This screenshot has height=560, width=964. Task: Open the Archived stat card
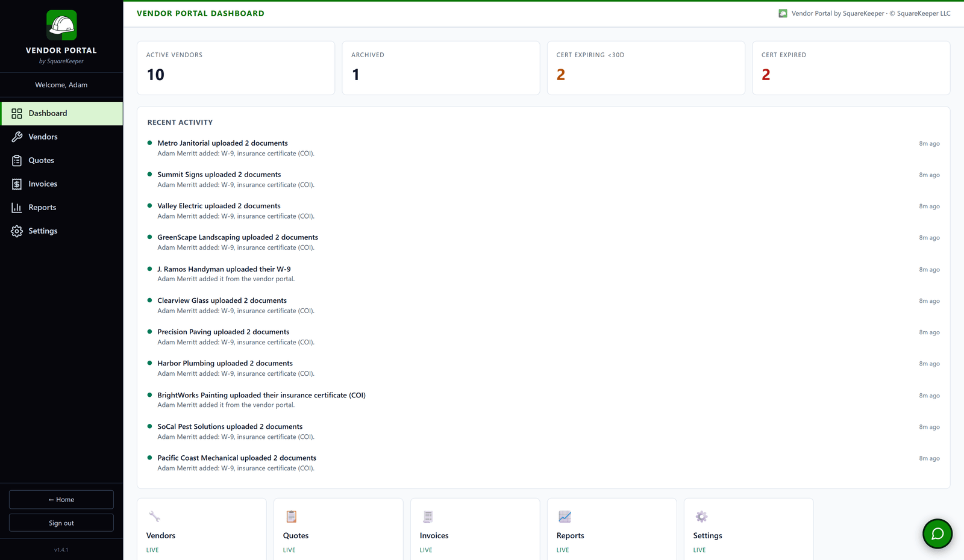tap(441, 68)
